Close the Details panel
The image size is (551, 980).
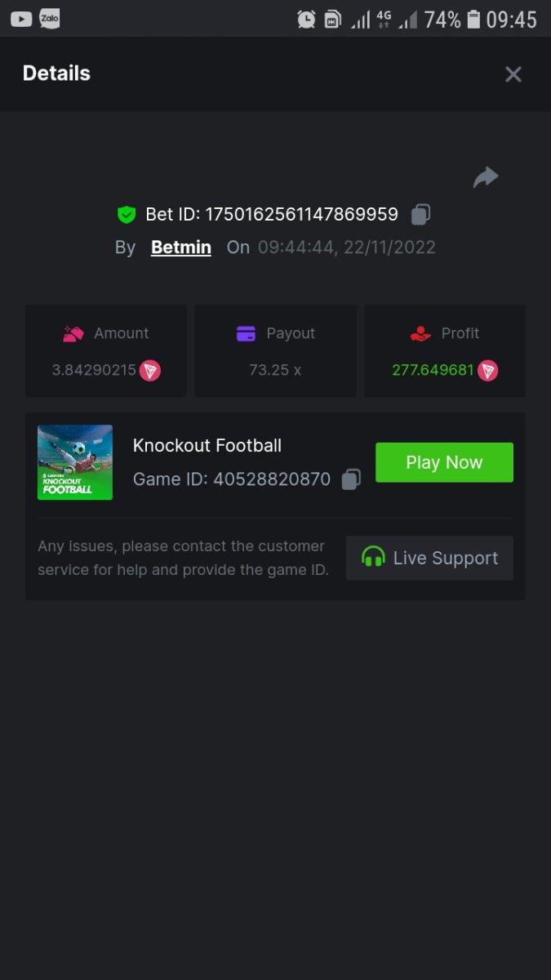click(513, 74)
